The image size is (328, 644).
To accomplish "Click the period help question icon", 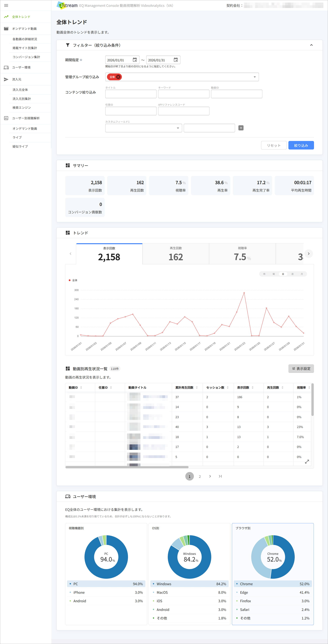I will tap(81, 60).
